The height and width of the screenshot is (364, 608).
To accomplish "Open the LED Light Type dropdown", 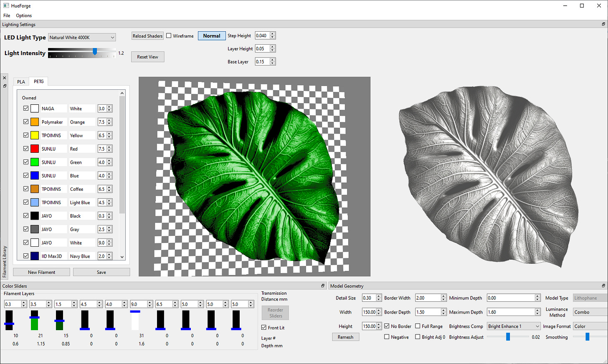I will point(82,38).
